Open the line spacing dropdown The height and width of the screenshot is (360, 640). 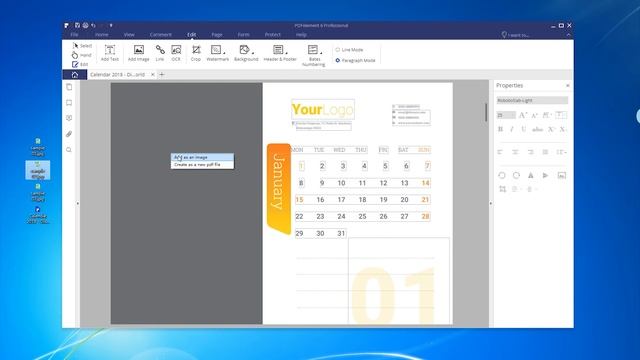(562, 152)
